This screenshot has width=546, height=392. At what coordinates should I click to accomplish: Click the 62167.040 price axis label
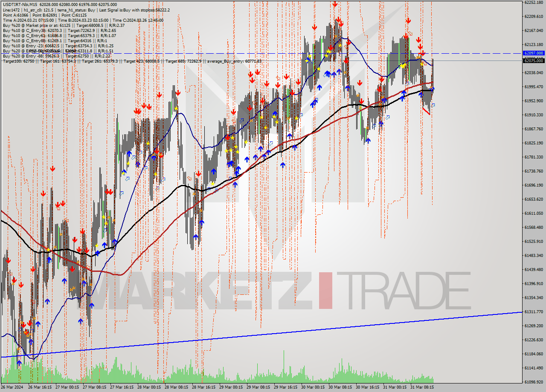pos(534,30)
